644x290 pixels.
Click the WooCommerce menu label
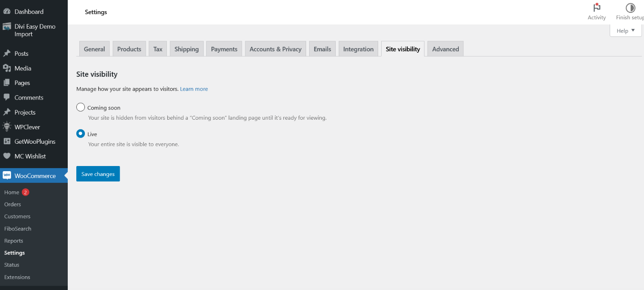pos(35,175)
